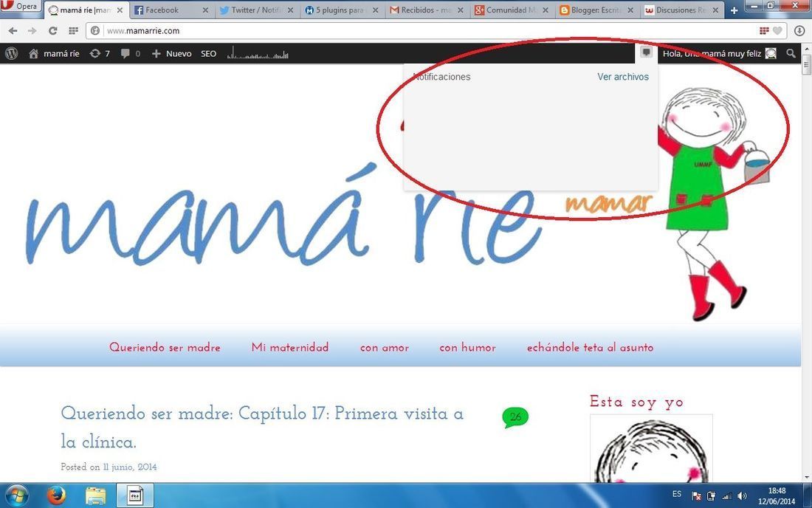Open the SEO admin menu
Viewport: 812px width, 508px height.
tap(209, 53)
